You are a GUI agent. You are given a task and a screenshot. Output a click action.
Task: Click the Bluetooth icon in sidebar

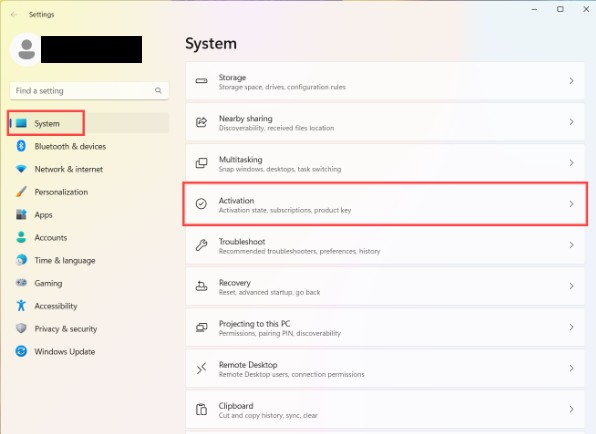[x=21, y=146]
